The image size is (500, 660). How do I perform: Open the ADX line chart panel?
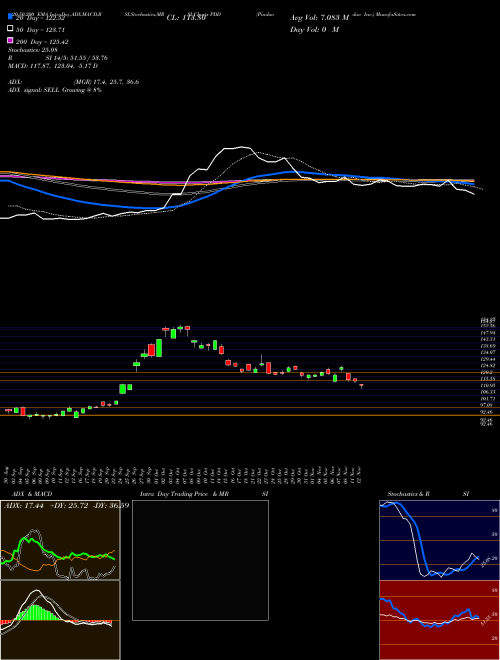[x=60, y=540]
